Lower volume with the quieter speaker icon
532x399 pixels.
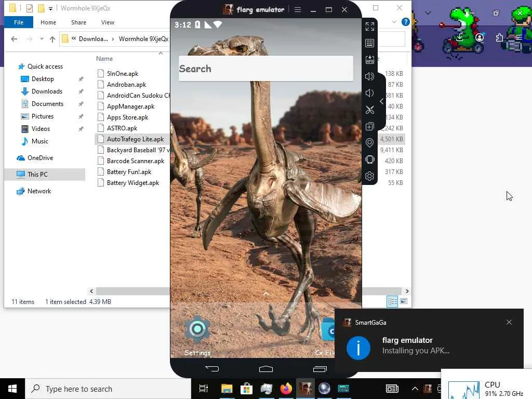[x=369, y=93]
